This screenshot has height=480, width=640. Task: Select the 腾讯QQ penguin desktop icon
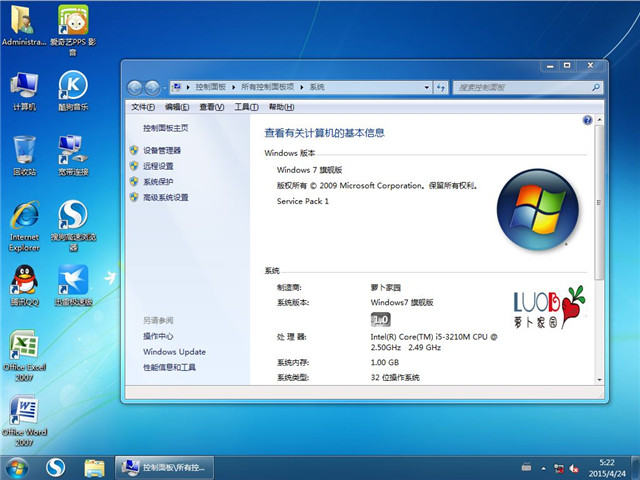coord(24,283)
